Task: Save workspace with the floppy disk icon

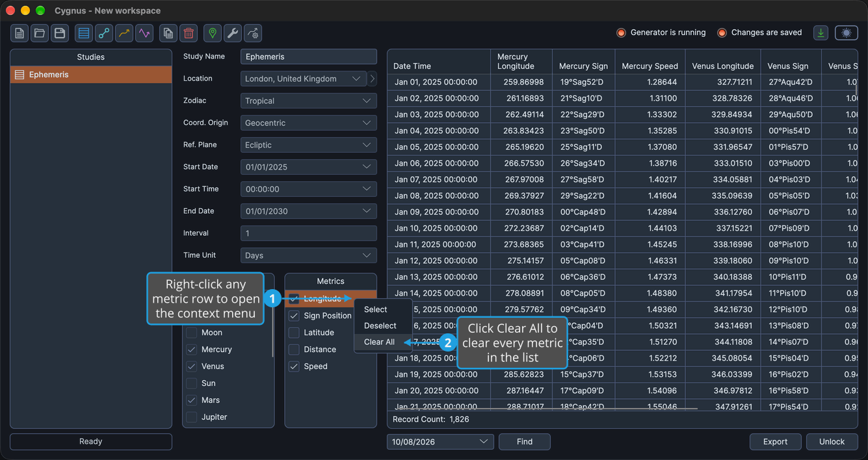Action: pyautogui.click(x=60, y=33)
